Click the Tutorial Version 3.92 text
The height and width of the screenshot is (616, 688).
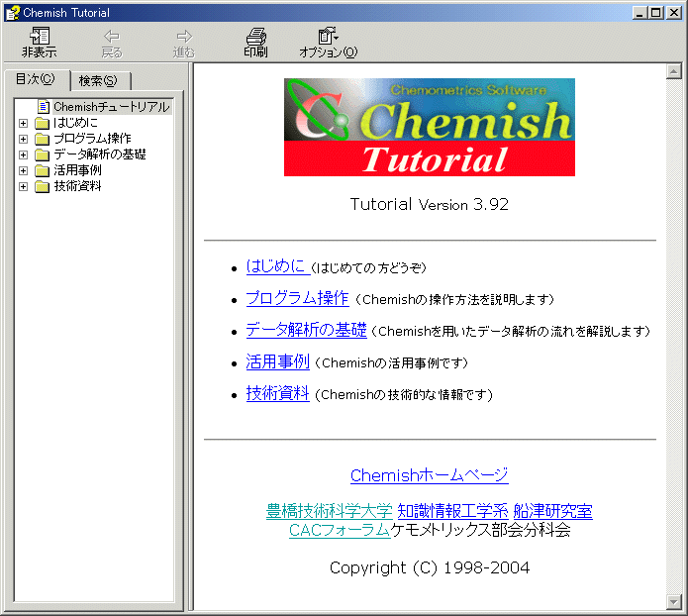[x=430, y=205]
